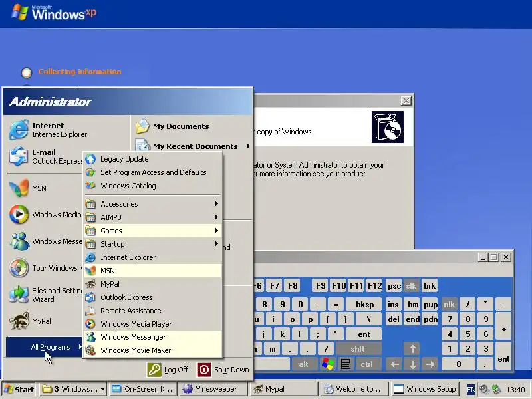Click Windows Messenger icon in left Start column
This screenshot has width=532, height=399.
19,241
